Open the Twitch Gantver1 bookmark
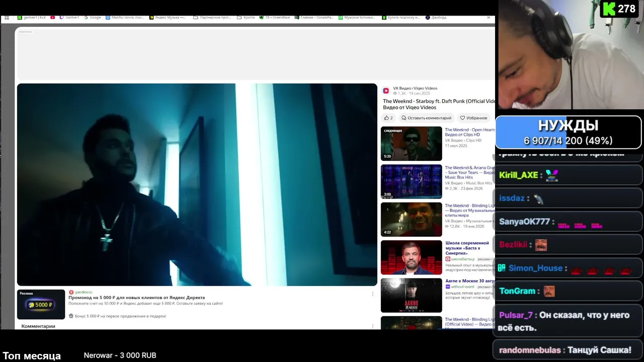This screenshot has width=644, height=362. (69, 18)
